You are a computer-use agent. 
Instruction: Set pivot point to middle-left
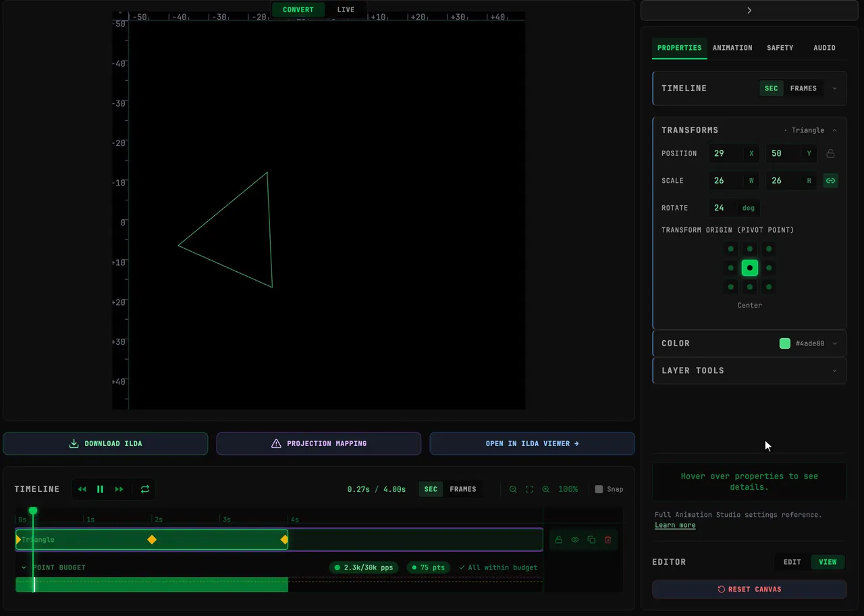click(730, 268)
